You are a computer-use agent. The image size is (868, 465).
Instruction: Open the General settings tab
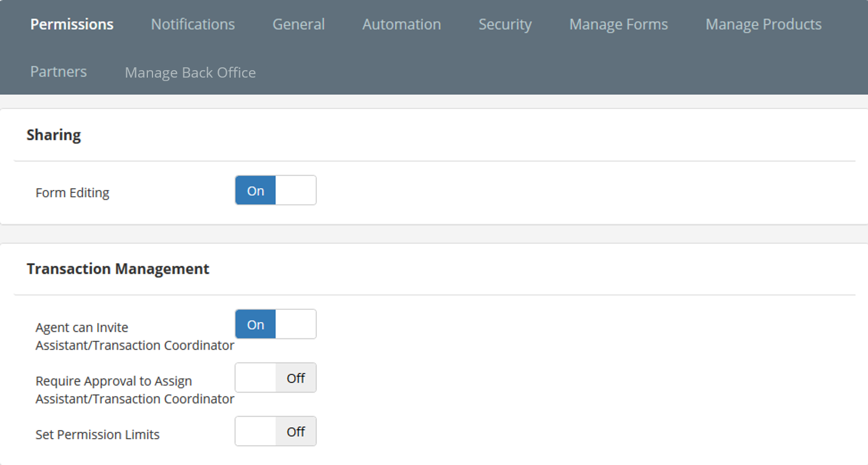click(298, 24)
